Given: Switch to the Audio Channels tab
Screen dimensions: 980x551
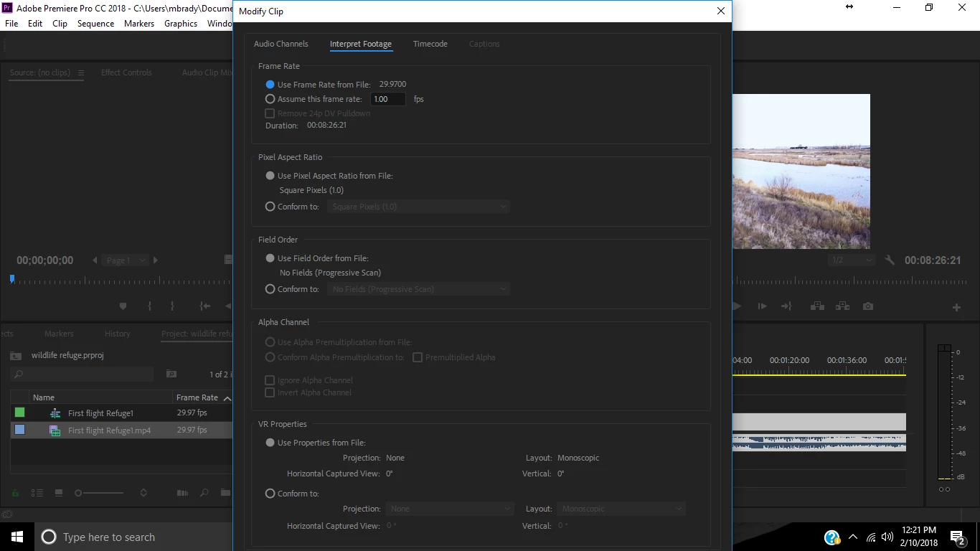Looking at the screenshot, I should pos(281,44).
